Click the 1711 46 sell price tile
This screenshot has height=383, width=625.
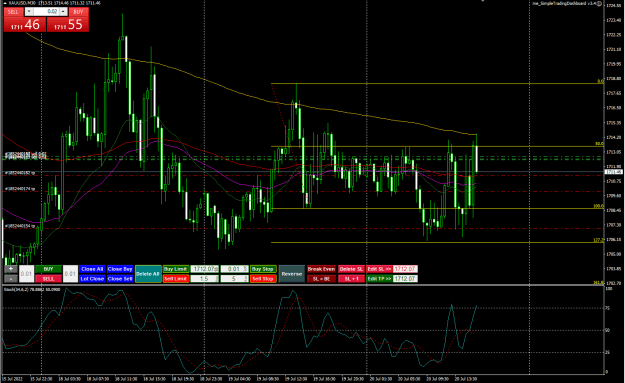(x=25, y=24)
